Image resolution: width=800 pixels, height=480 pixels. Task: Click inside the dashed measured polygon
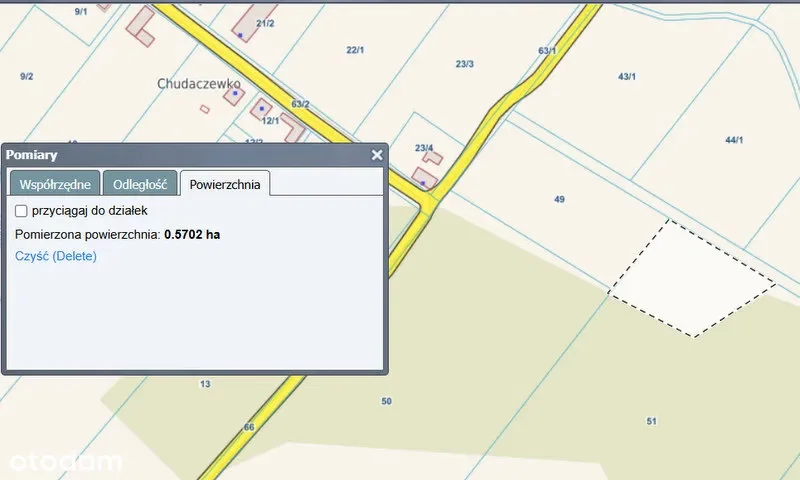pyautogui.click(x=690, y=280)
